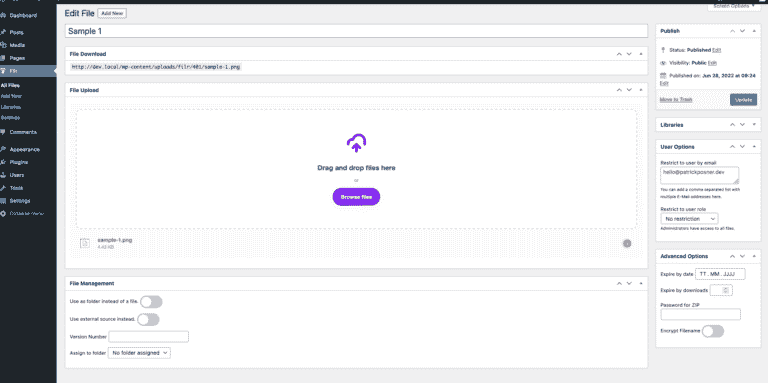The height and width of the screenshot is (383, 768).
Task: Move User Options panel down
Action: pos(743,147)
